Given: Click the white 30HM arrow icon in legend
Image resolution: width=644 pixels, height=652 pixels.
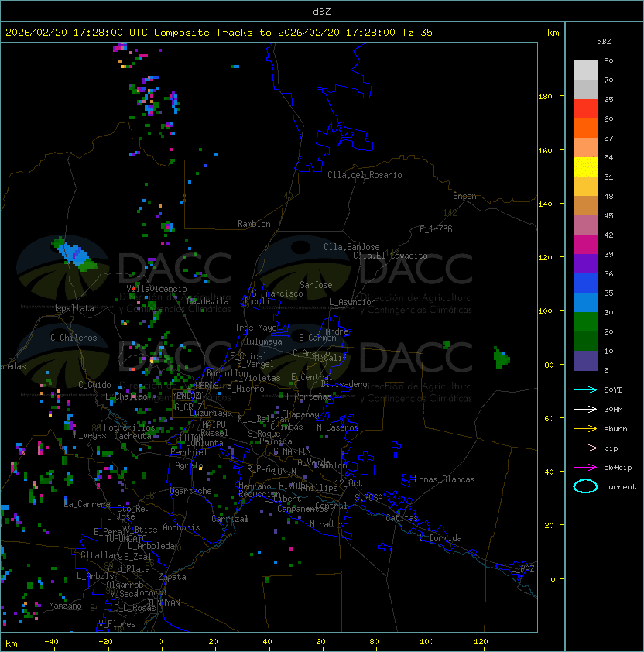Looking at the screenshot, I should (585, 409).
